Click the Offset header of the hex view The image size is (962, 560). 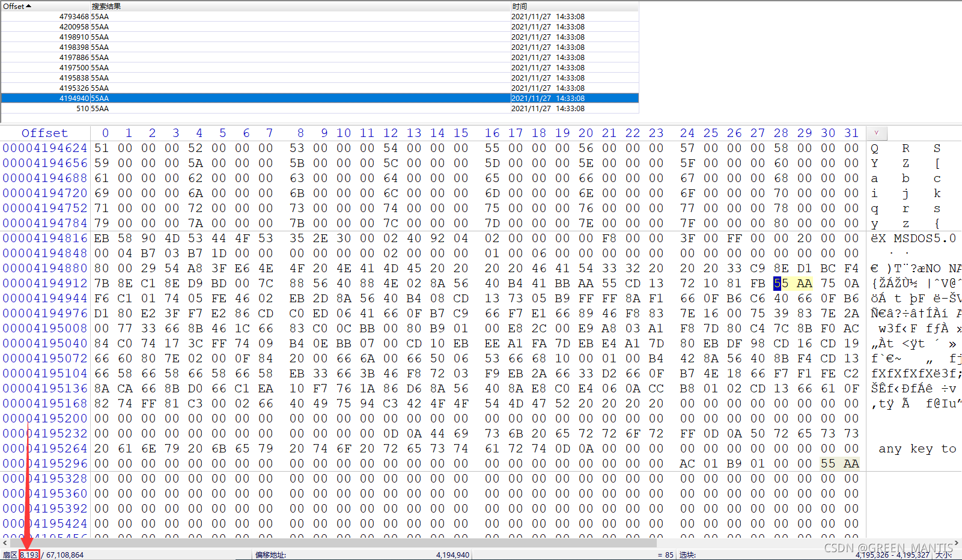pos(45,133)
